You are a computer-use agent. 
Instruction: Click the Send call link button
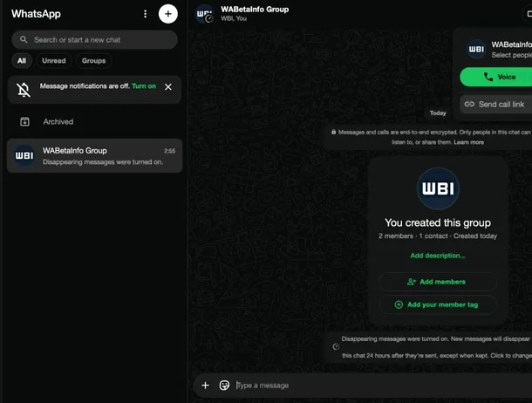pos(495,104)
